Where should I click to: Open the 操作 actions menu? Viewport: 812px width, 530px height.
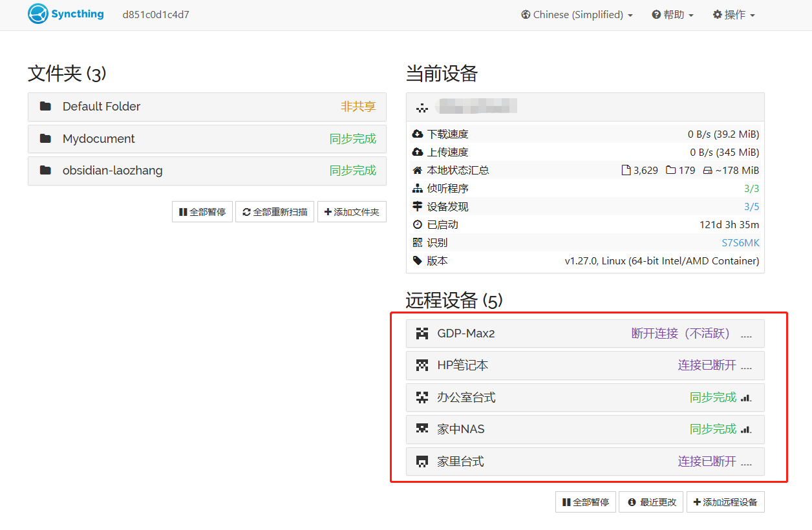click(734, 14)
